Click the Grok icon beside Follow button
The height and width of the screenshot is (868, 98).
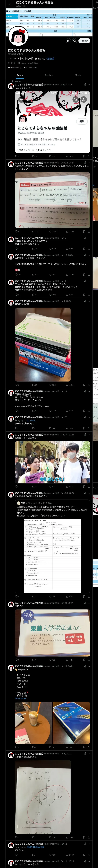[68, 41]
